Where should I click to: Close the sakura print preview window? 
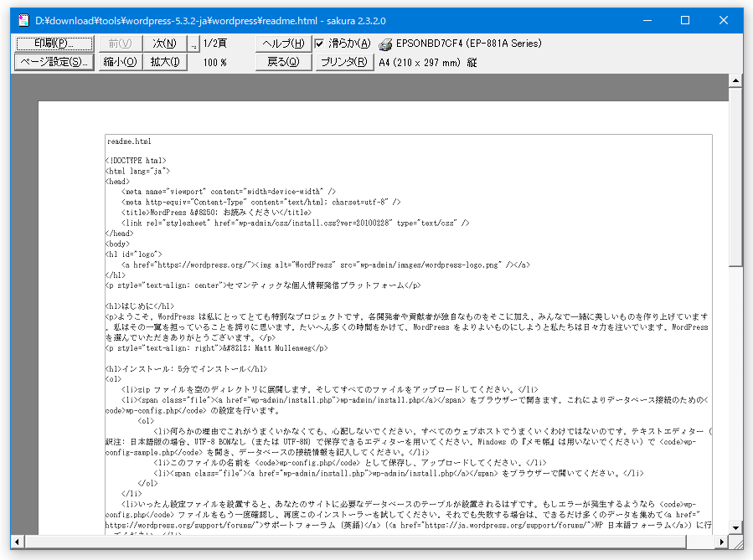pyautogui.click(x=724, y=20)
